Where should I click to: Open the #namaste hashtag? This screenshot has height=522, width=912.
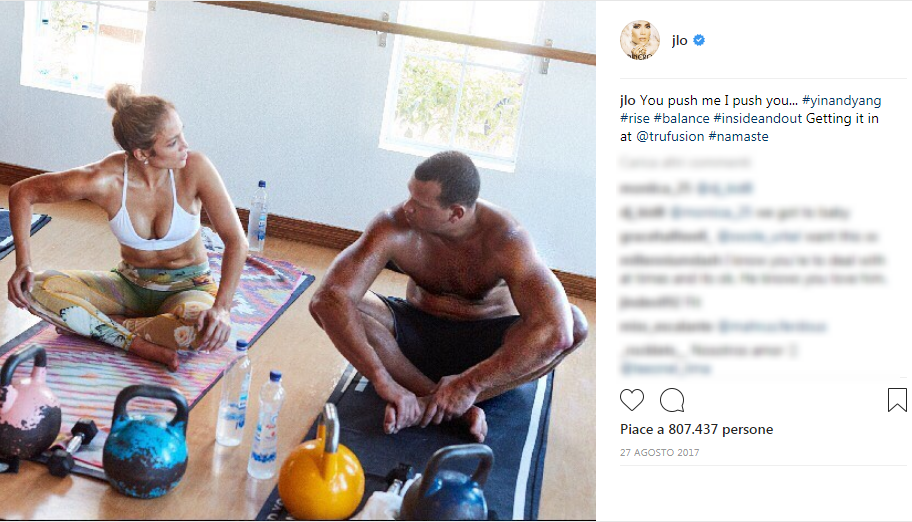click(739, 136)
